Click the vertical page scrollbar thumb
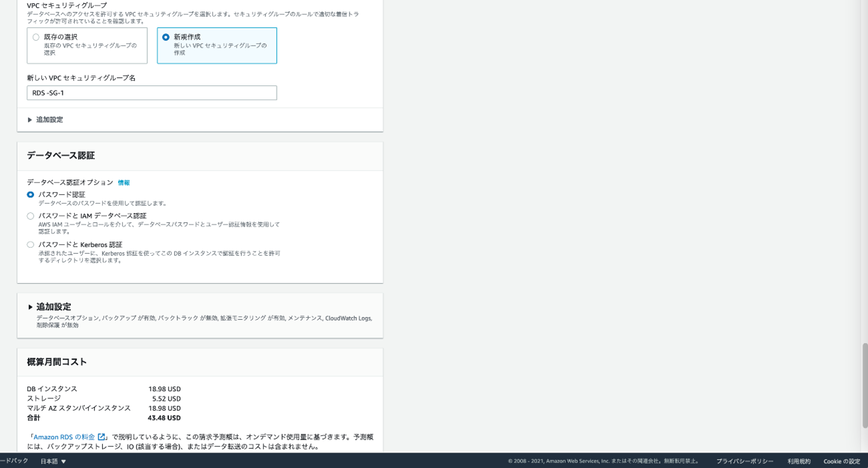This screenshot has width=868, height=468. (865, 385)
